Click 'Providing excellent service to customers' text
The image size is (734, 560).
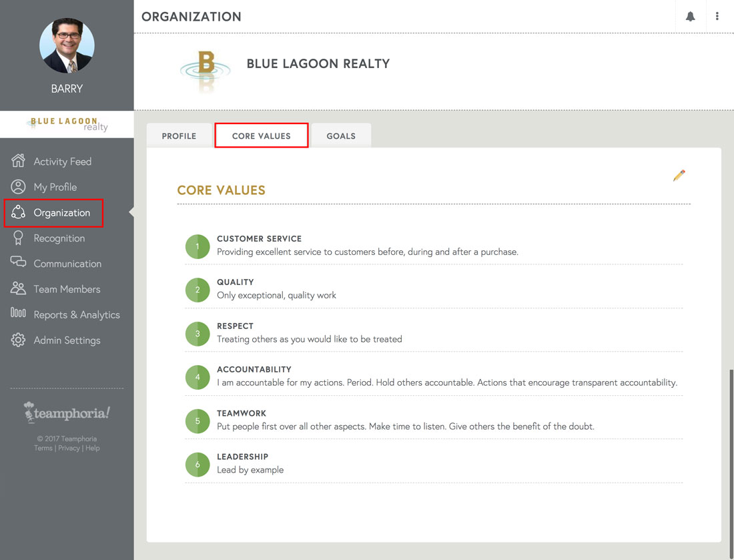368,252
